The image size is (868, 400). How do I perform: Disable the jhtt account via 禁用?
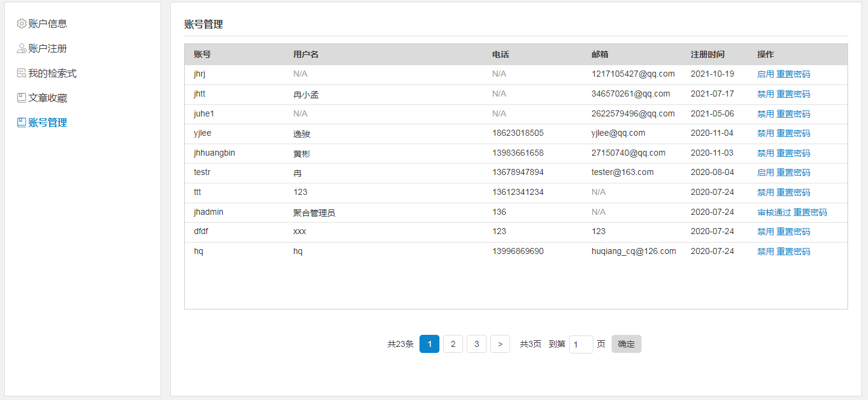coord(765,94)
